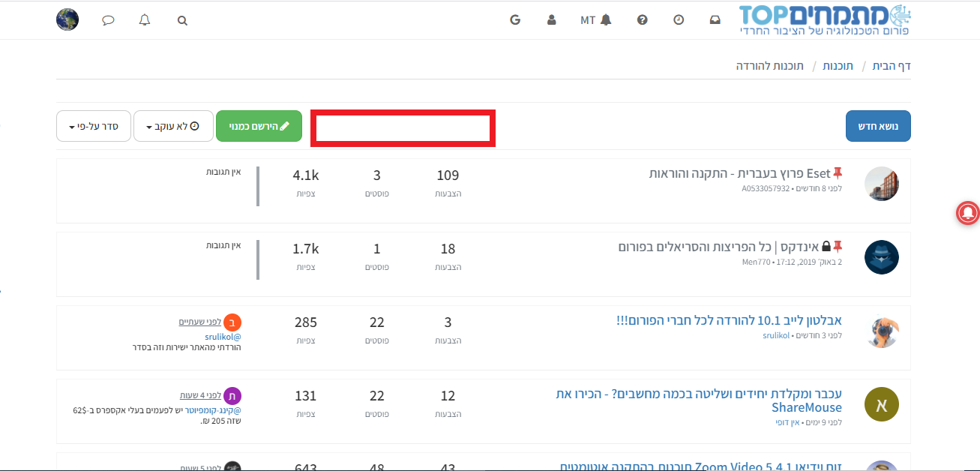Open the clock recent-topics icon
This screenshot has width=980, height=471.
[x=679, y=20]
